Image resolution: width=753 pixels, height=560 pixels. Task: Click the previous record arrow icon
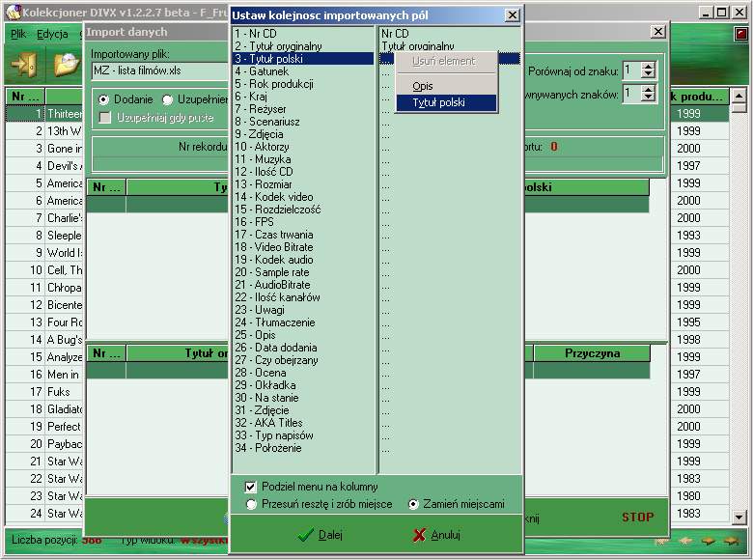click(x=684, y=542)
